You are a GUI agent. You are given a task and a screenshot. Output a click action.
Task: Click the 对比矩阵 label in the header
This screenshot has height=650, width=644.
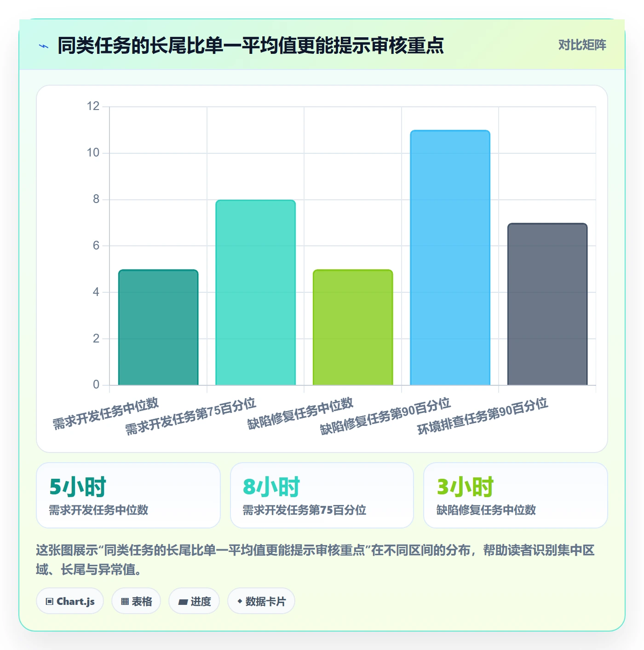tap(582, 45)
